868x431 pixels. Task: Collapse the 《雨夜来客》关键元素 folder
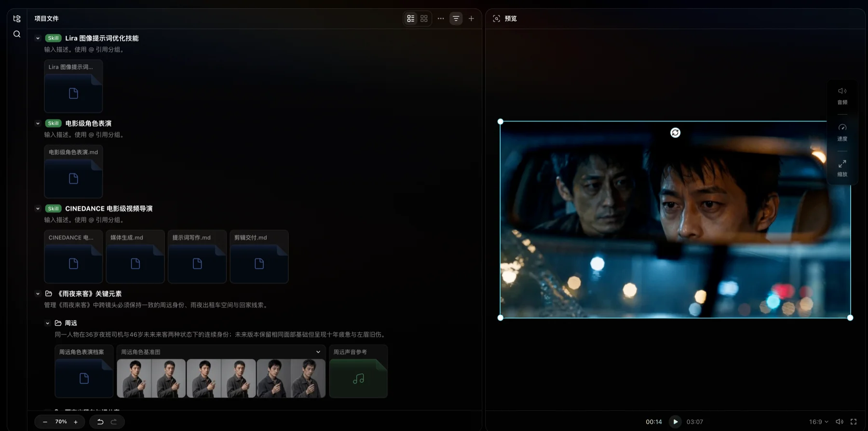point(38,294)
